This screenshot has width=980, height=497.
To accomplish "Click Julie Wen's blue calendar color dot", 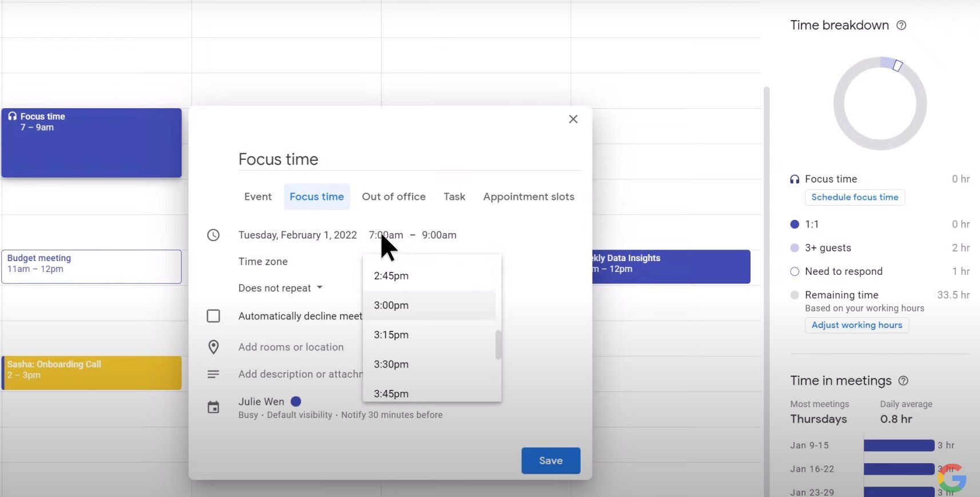I will tap(296, 401).
